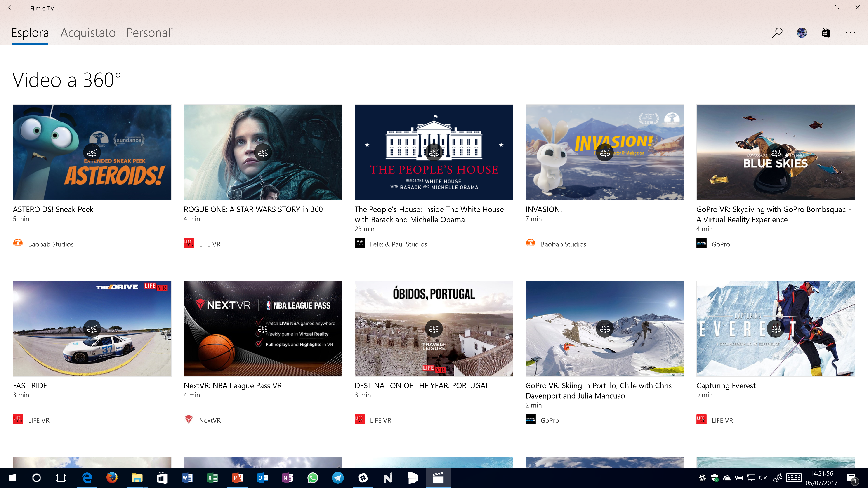This screenshot has width=868, height=488.
Task: Launch Firefox from taskbar
Action: [112, 478]
